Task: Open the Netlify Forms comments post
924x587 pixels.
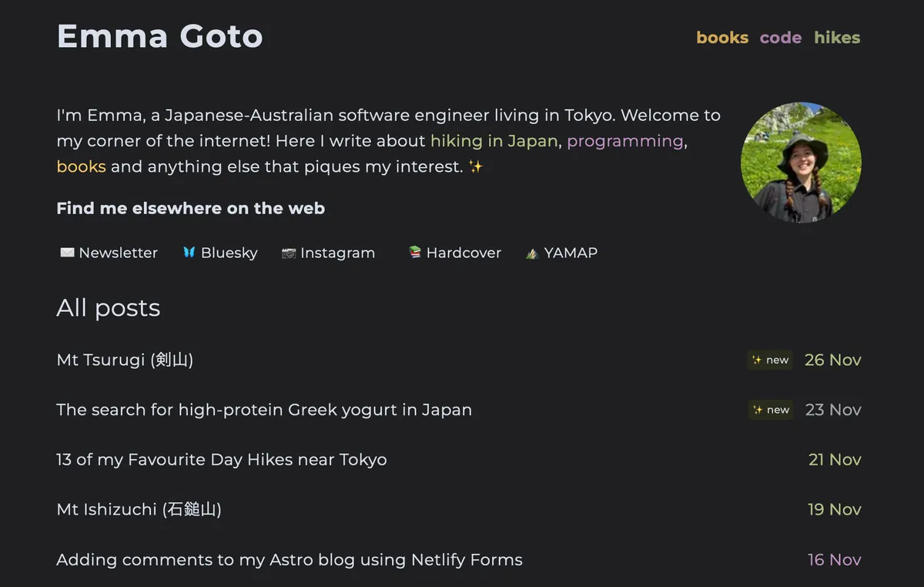Action: (290, 560)
